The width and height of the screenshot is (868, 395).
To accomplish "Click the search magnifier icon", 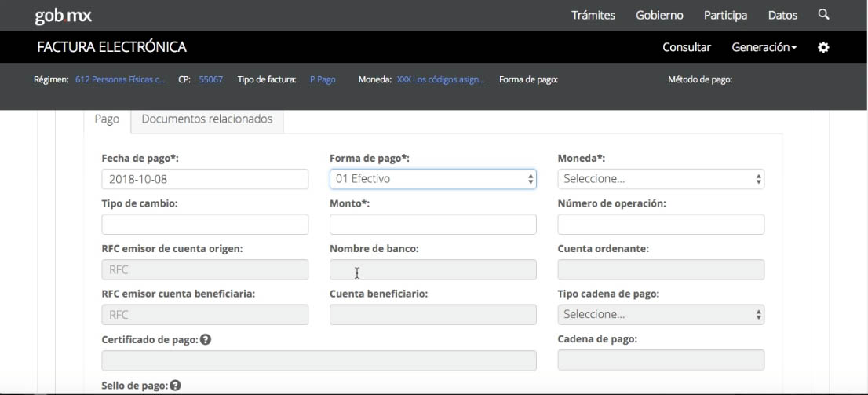I will coord(824,15).
